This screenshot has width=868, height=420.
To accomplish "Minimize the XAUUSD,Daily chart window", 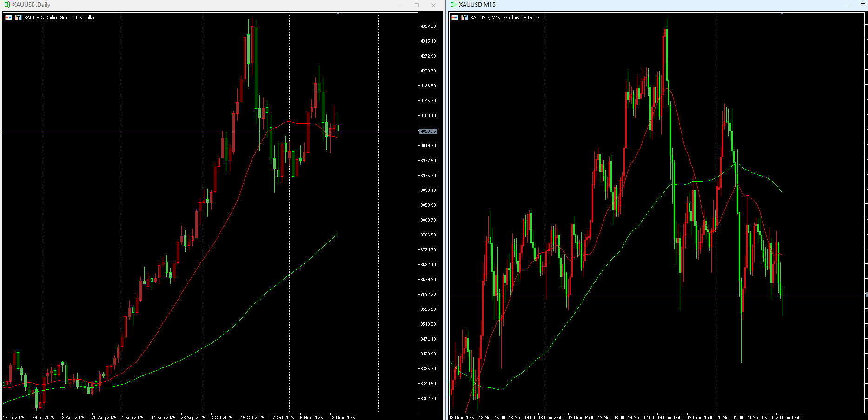I will (x=400, y=5).
